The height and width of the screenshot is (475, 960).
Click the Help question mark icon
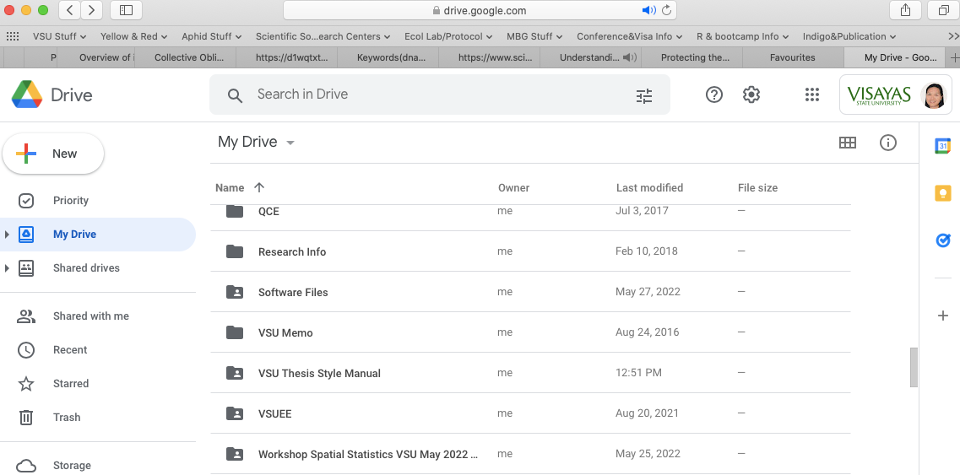(714, 95)
